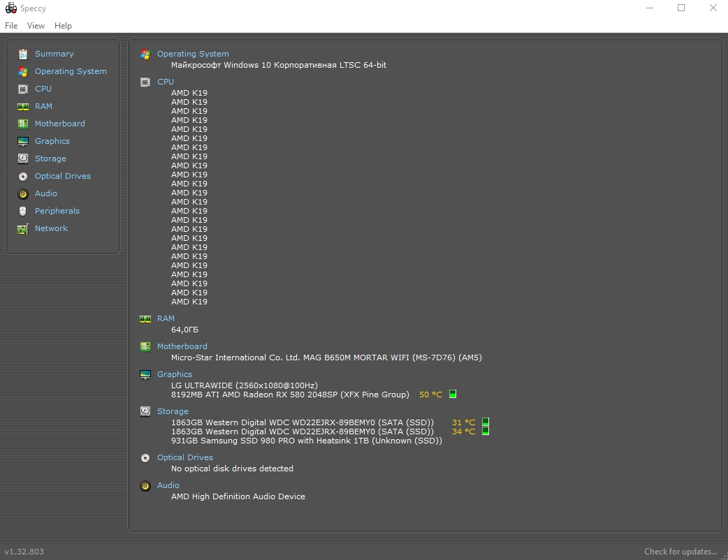This screenshot has width=728, height=560.
Task: Click drive icon beside Storage heading in summary
Action: [145, 411]
